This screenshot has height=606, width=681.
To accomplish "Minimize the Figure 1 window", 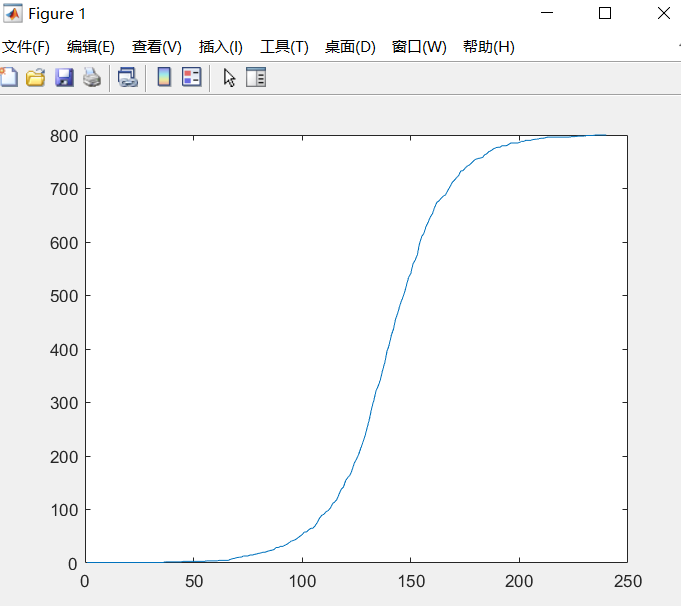I will 547,13.
